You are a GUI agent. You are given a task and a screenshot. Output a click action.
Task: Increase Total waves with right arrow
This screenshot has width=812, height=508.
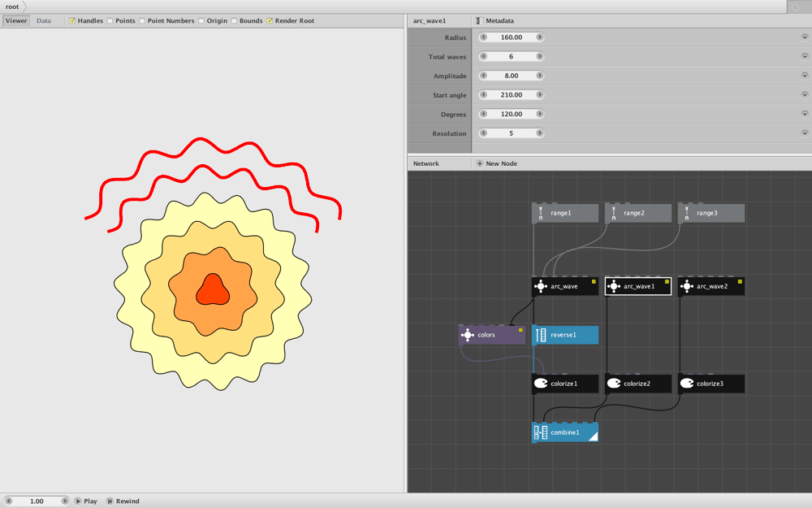(x=540, y=57)
